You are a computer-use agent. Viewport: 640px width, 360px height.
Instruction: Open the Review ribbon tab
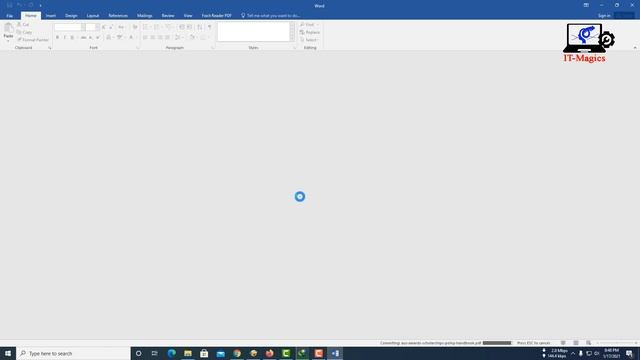pos(168,16)
